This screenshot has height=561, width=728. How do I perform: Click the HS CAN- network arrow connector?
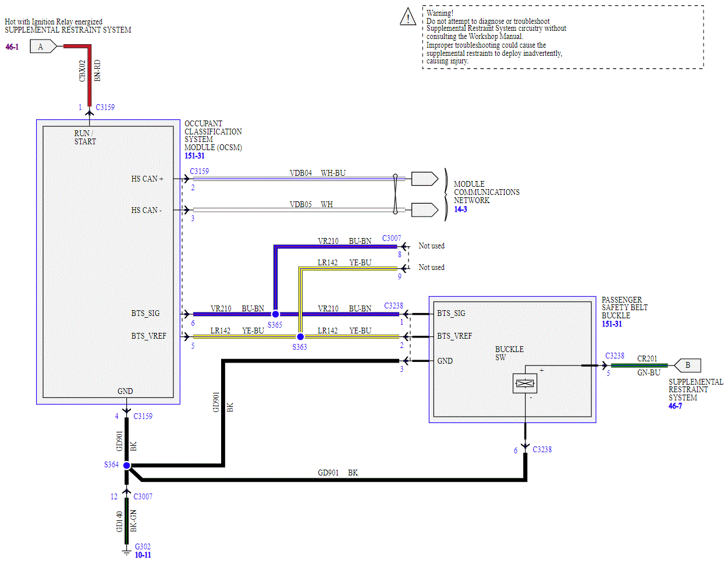[425, 210]
